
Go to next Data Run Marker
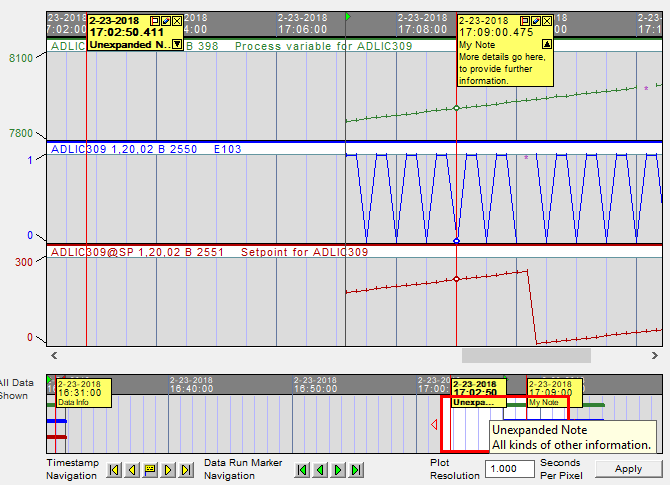(x=338, y=469)
